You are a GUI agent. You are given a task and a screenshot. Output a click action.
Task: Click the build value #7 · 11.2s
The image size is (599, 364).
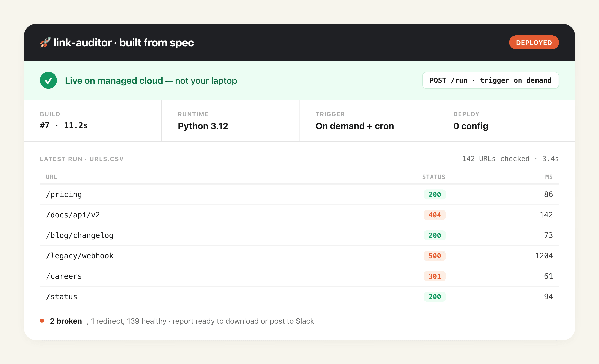click(64, 125)
